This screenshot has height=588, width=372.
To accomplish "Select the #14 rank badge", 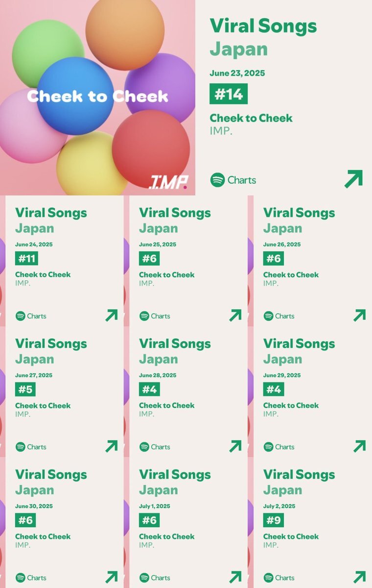I will [229, 94].
